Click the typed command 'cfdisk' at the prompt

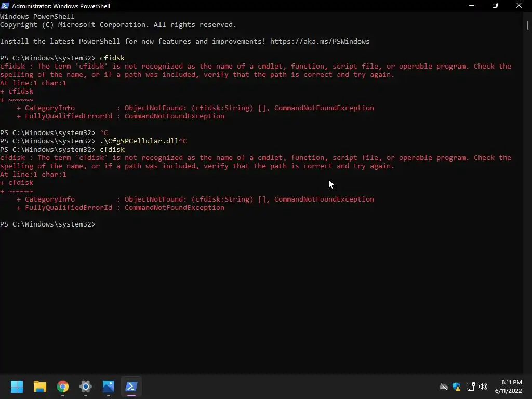click(112, 149)
